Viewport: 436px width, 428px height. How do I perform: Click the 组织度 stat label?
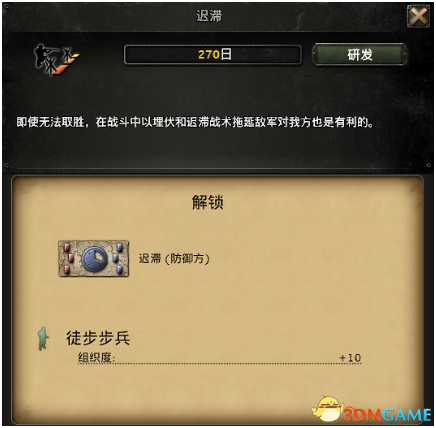96,358
